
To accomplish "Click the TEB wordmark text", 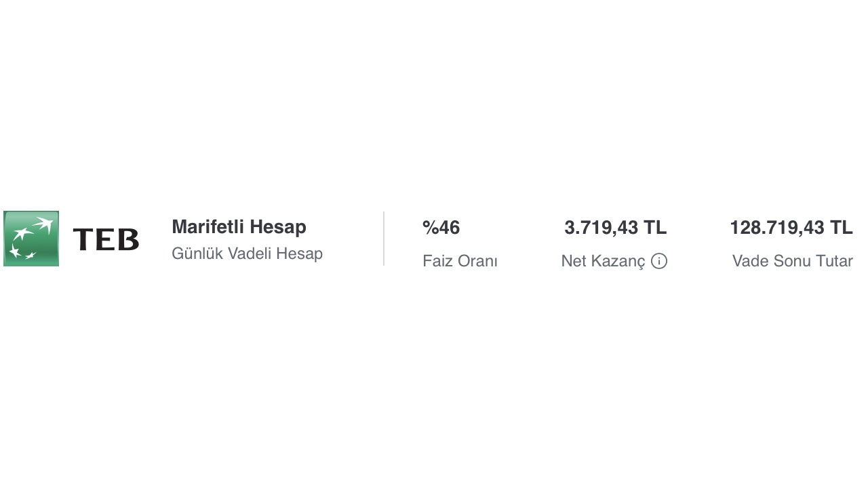I will 106,239.
